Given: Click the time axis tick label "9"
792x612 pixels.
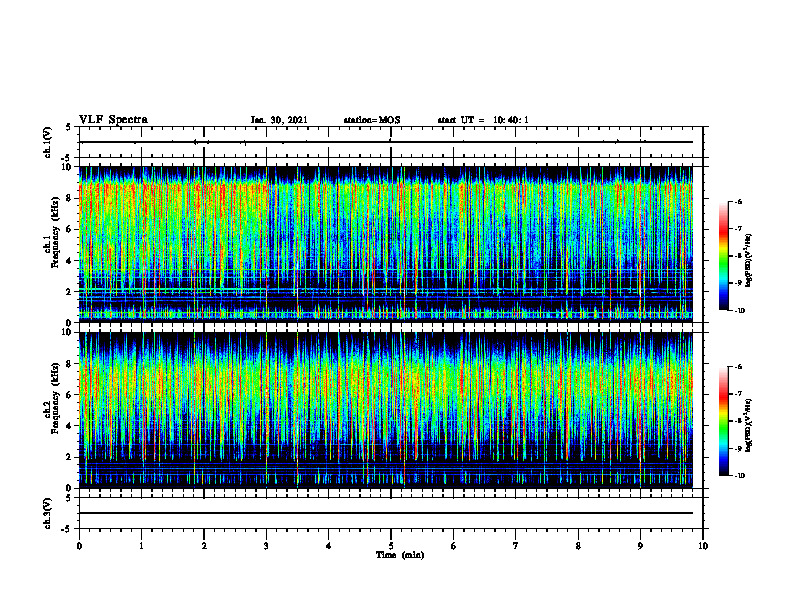Looking at the screenshot, I should point(640,546).
